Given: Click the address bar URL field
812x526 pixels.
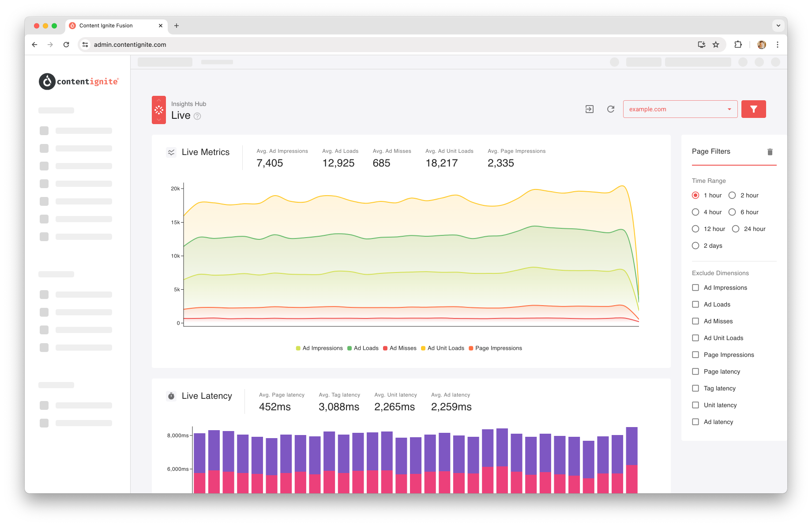Looking at the screenshot, I should pyautogui.click(x=388, y=45).
